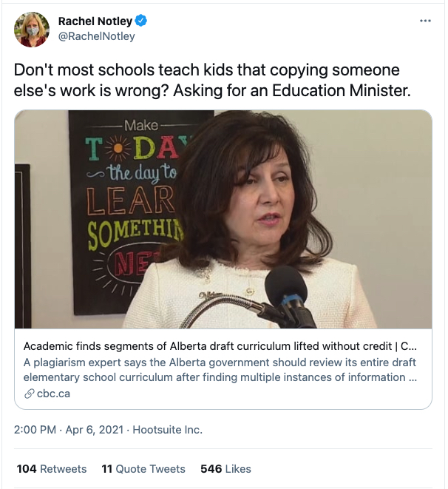448x489 pixels.
Task: Visit the @RachelNotley handle link
Action: pyautogui.click(x=96, y=36)
